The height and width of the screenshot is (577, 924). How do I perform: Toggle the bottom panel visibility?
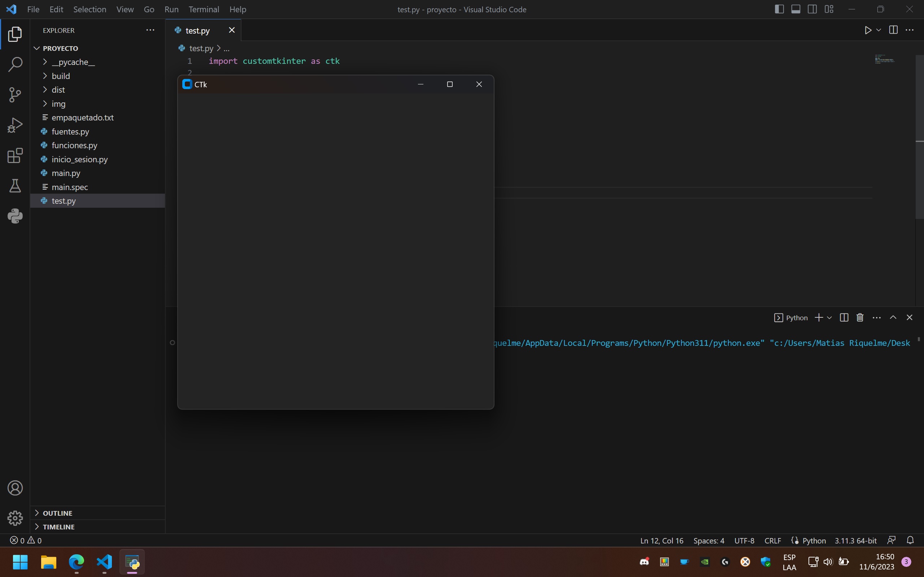point(796,9)
